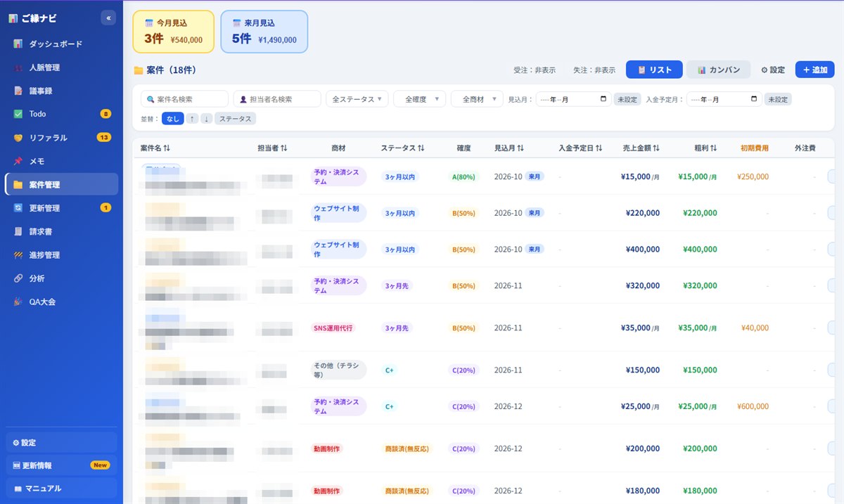Click 未設定 next to 見込月
The width and height of the screenshot is (844, 504).
(627, 99)
